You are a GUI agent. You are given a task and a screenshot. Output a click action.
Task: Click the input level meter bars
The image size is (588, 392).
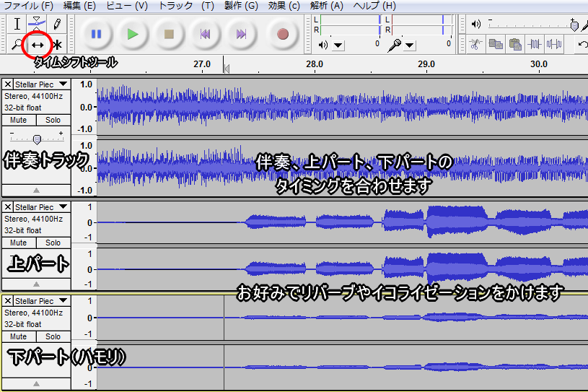[x=421, y=25]
